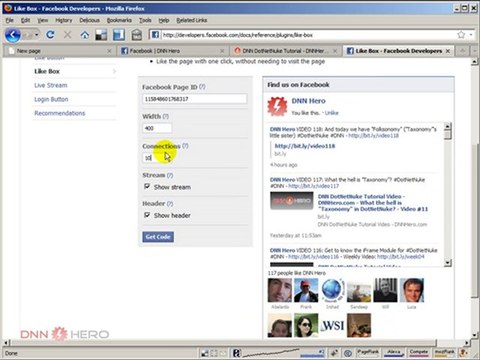
Task: Switch to the New page tab
Action: (59, 51)
